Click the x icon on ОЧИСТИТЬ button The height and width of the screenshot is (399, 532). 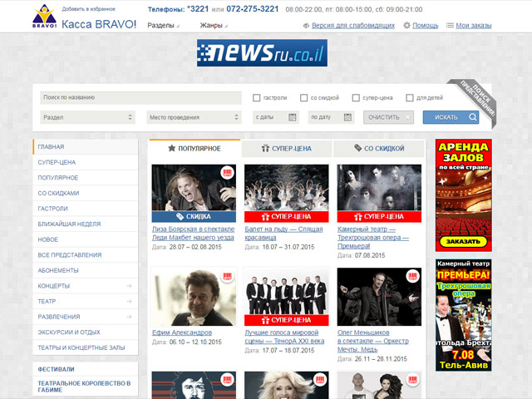pyautogui.click(x=408, y=117)
